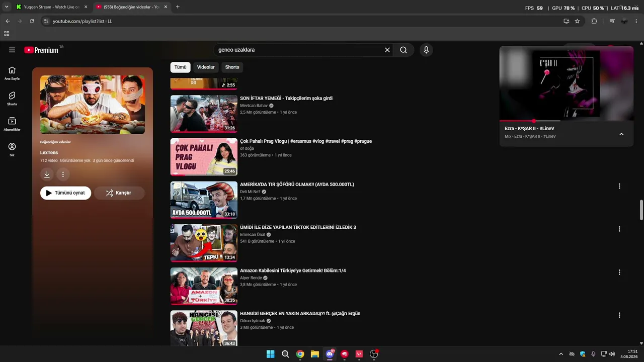Clear the search box text
This screenshot has height=362, width=644.
(387, 50)
